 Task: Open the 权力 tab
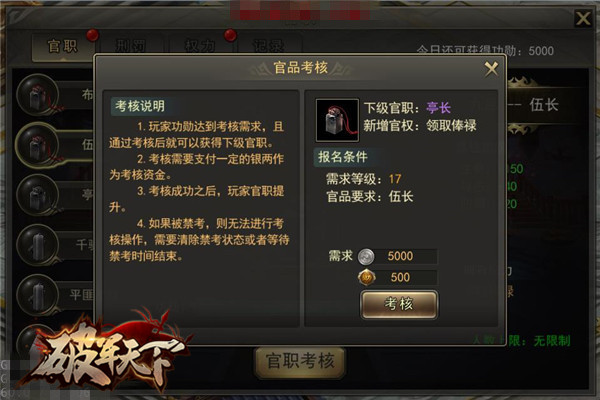pyautogui.click(x=200, y=47)
